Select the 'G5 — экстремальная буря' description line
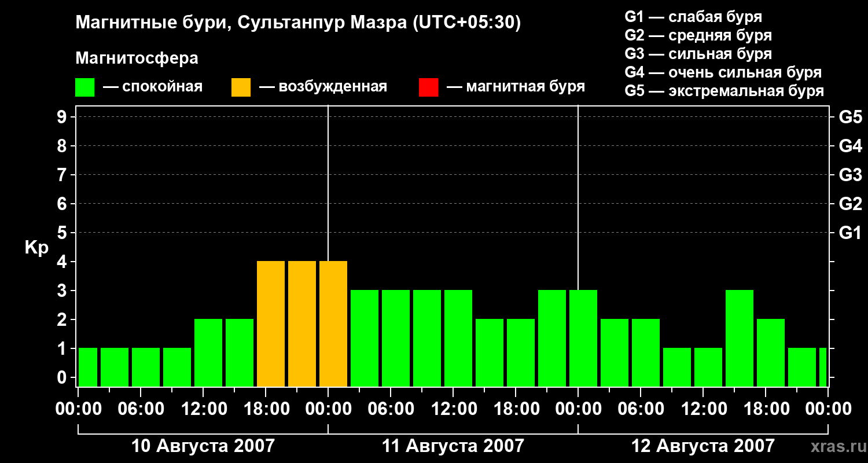The height and width of the screenshot is (463, 868). [x=724, y=91]
